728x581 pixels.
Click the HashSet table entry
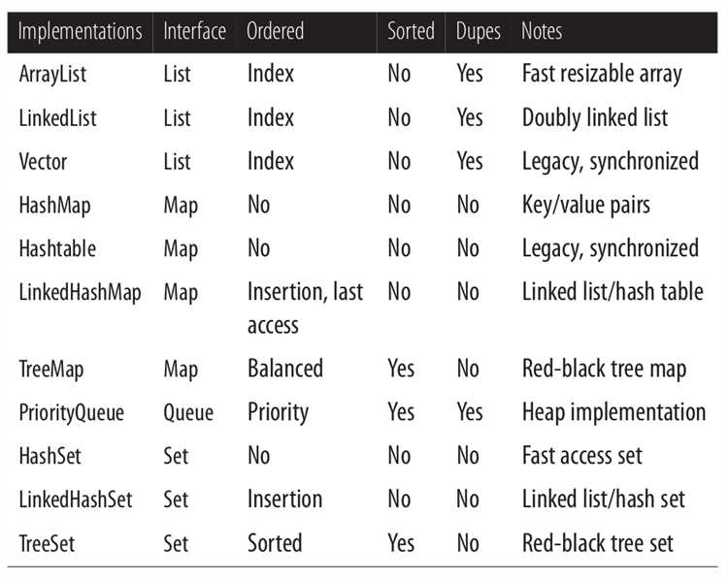(50, 456)
